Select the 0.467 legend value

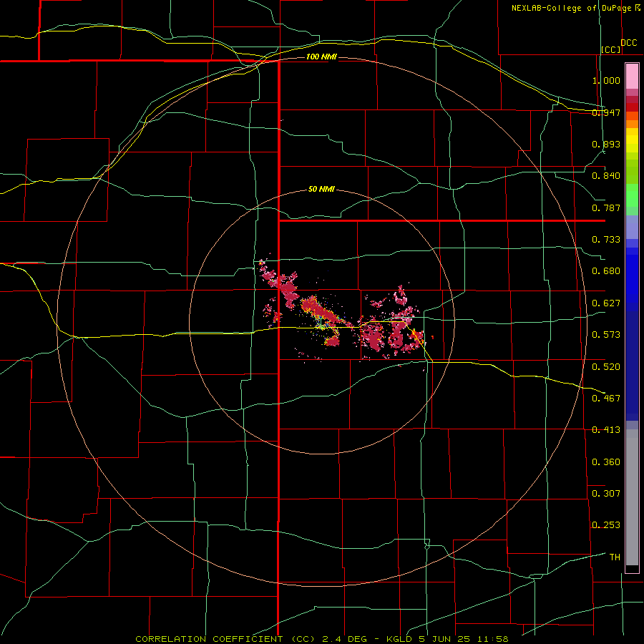[x=606, y=399]
